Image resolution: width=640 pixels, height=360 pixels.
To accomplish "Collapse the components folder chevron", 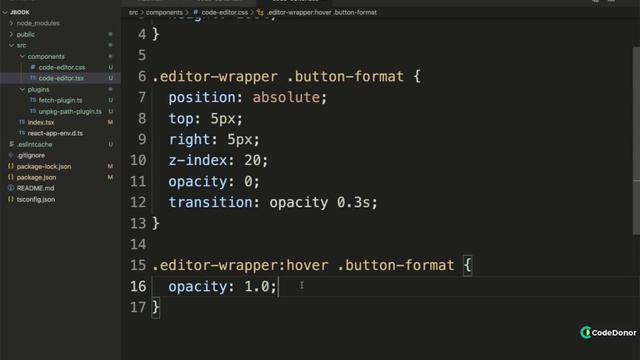I will [22, 56].
